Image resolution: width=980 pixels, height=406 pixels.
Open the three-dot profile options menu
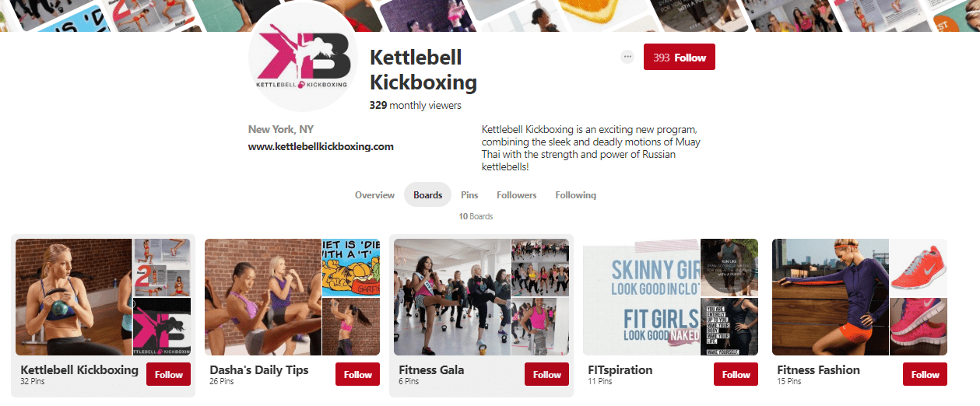(627, 57)
